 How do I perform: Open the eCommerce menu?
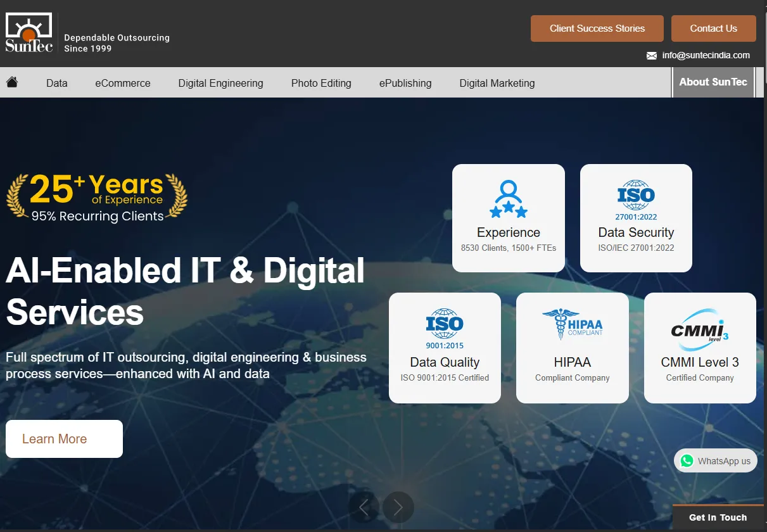(x=123, y=83)
